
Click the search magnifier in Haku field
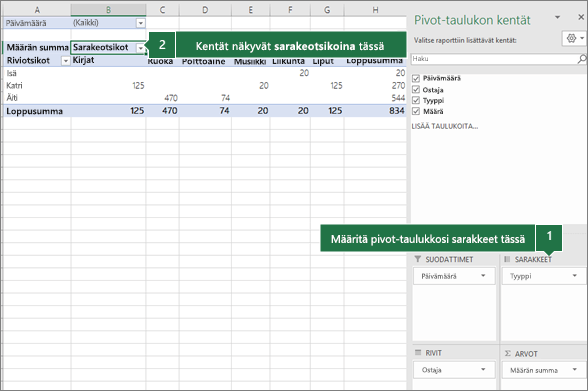tap(582, 59)
